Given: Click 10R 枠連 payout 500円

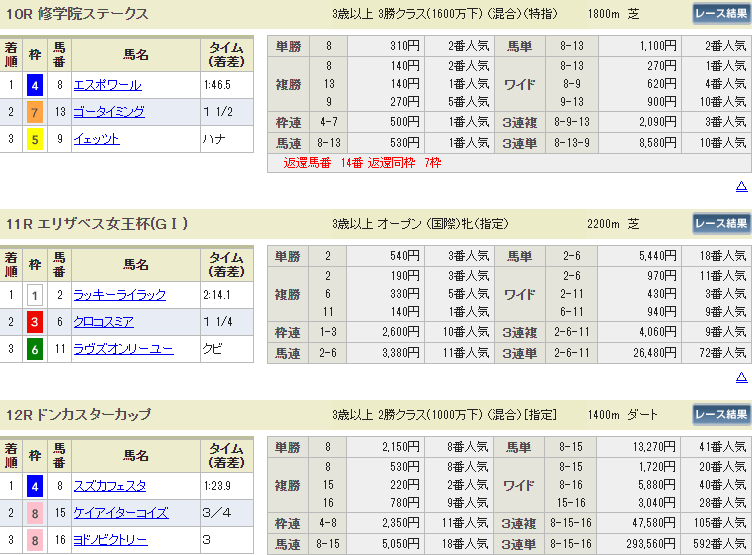Looking at the screenshot, I should point(405,122).
